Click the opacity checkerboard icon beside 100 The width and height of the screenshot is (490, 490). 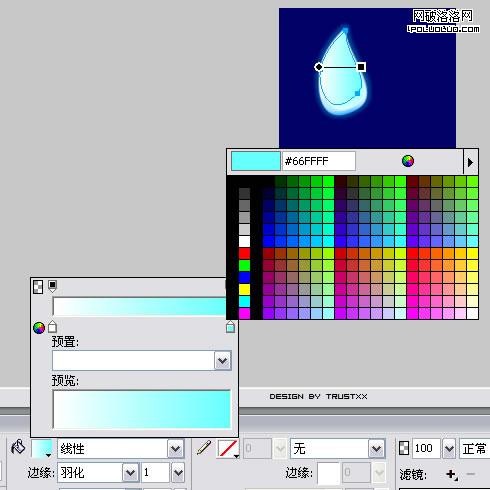(404, 448)
